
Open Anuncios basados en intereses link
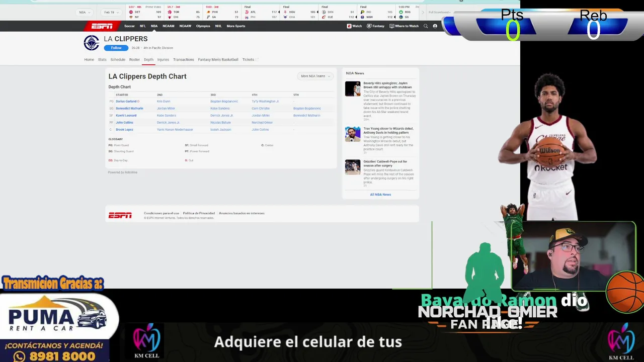[242, 213]
